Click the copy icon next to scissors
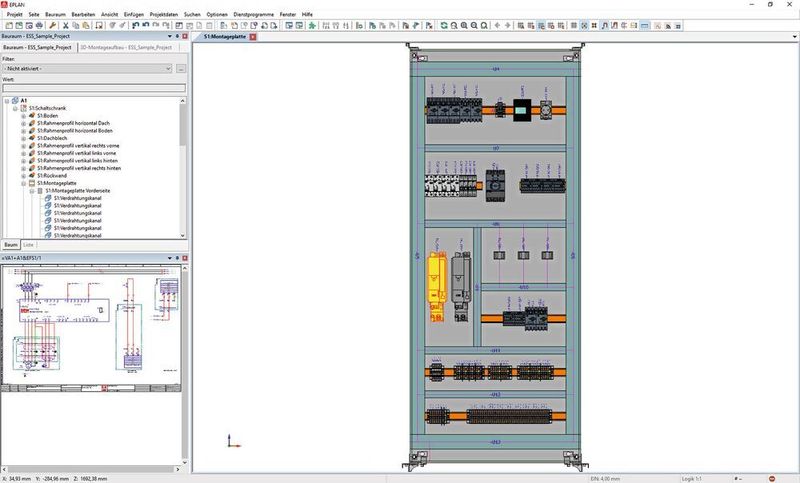This screenshot has width=800, height=483. (x=76, y=26)
